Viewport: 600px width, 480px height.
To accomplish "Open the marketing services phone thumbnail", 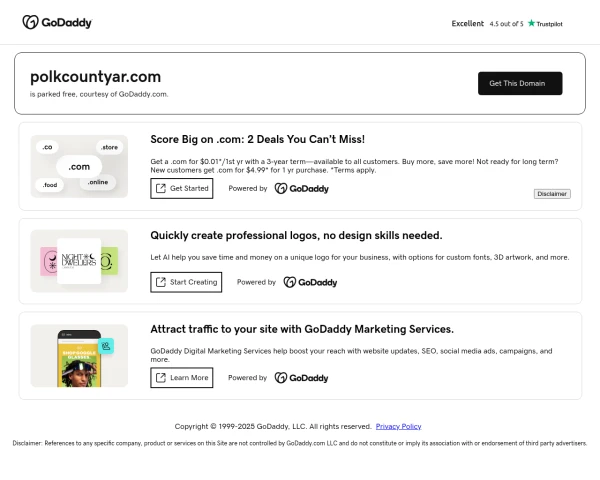I will pos(79,355).
